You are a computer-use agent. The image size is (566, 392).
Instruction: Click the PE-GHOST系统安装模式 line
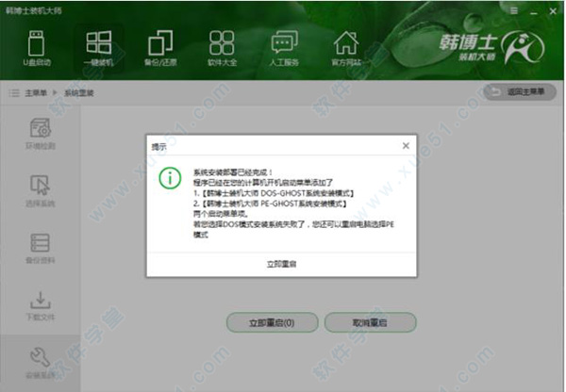point(270,204)
